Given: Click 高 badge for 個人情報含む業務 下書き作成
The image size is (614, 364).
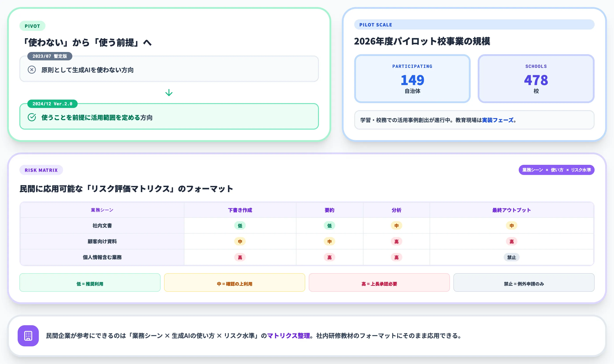Looking at the screenshot, I should [240, 257].
